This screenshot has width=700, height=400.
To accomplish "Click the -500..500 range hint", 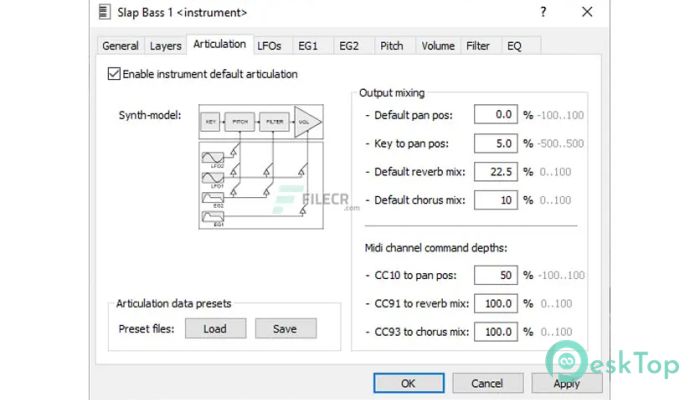I will pos(561,144).
